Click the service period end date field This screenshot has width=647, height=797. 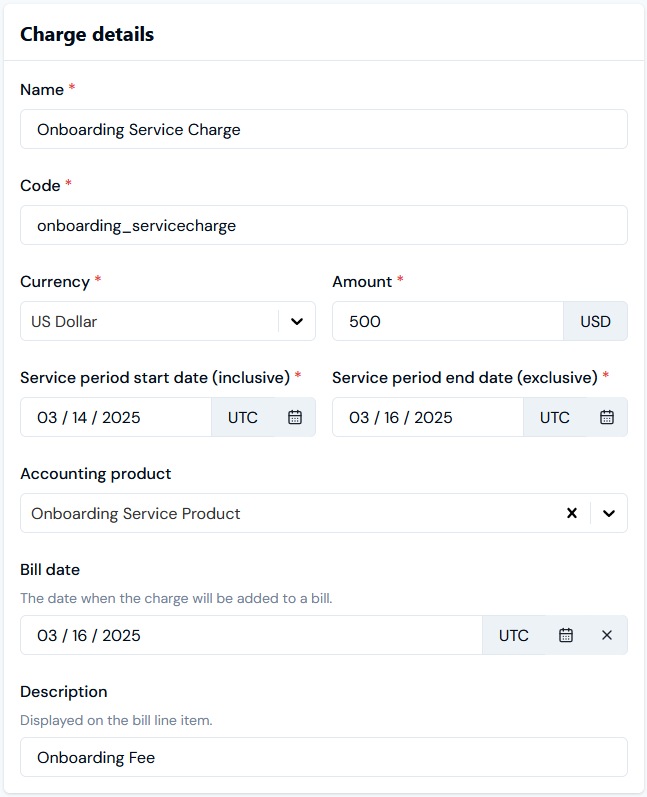(x=428, y=417)
